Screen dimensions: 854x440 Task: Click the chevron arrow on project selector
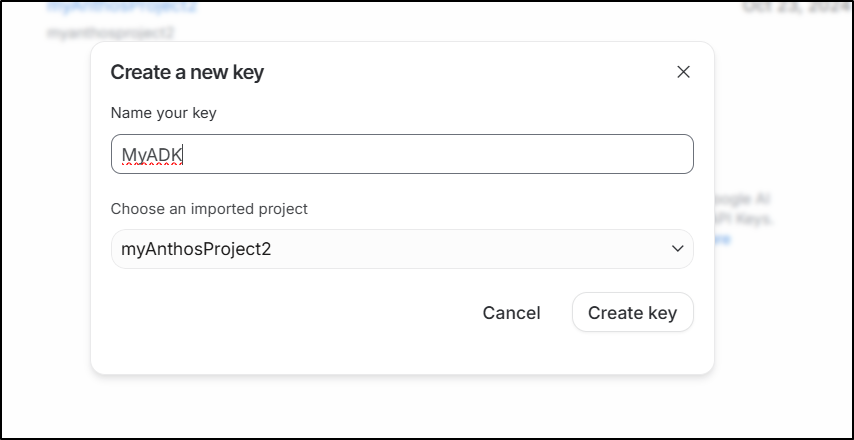point(678,249)
